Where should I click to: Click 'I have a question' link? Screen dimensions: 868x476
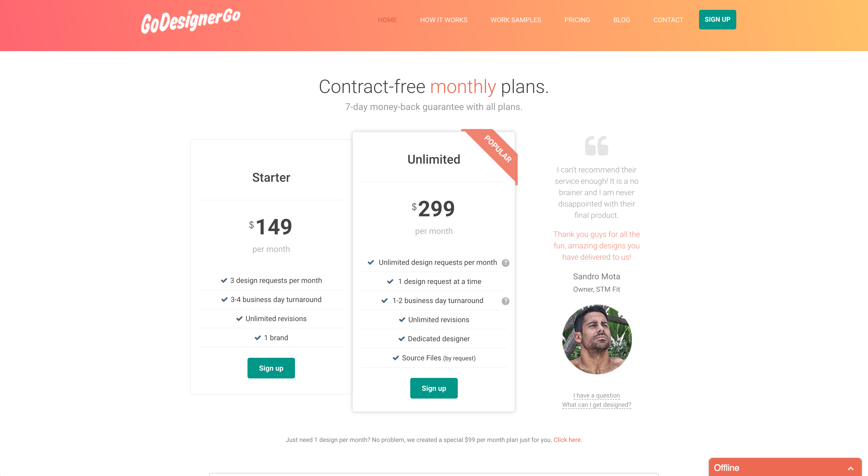pyautogui.click(x=596, y=395)
